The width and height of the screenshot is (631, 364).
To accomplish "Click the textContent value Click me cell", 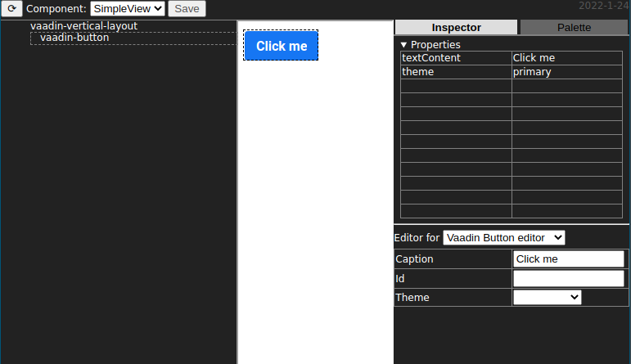I will 566,58.
